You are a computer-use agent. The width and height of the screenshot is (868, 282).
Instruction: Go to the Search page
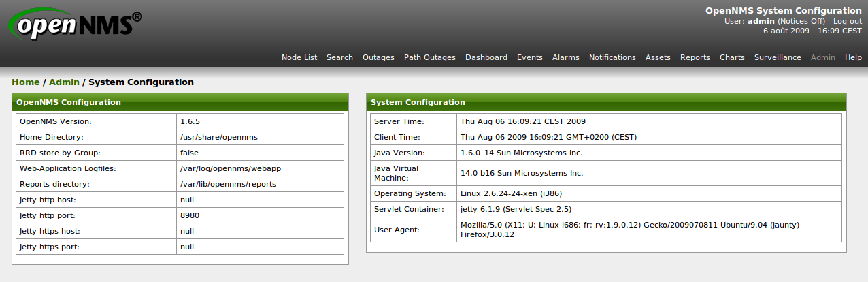click(x=339, y=58)
